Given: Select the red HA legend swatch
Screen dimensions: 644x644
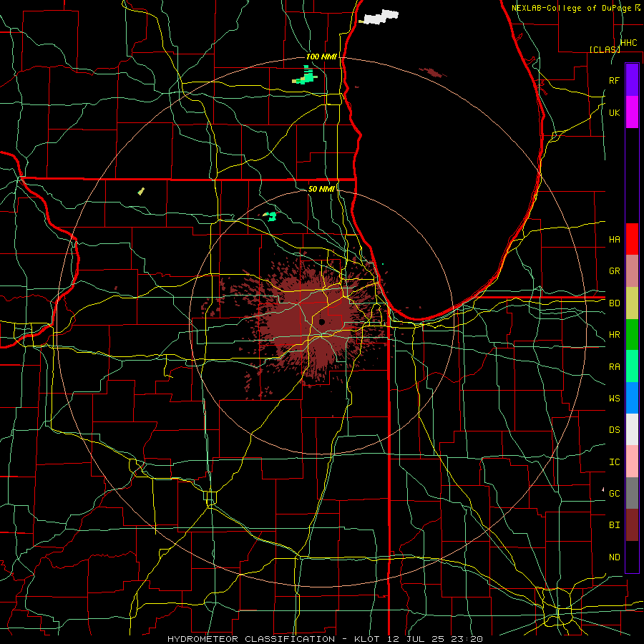Looking at the screenshot, I should [x=632, y=239].
